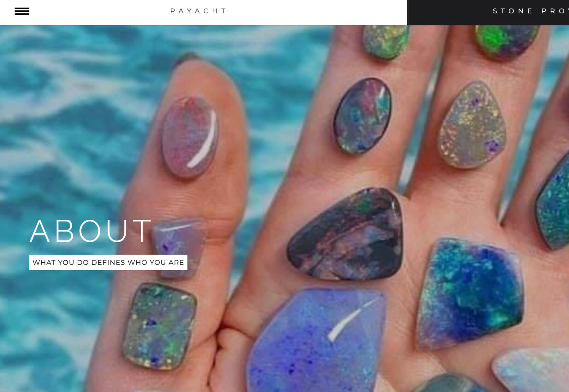Pick the cream teardrop-shaped speckled opal

(472, 125)
